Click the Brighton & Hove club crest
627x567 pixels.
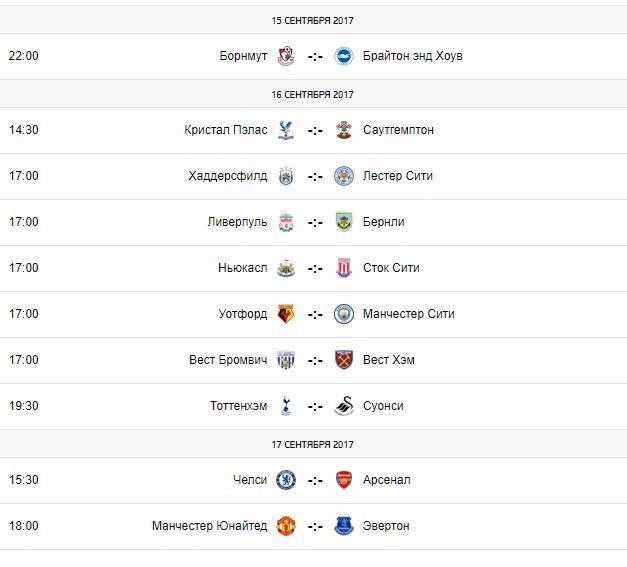pyautogui.click(x=344, y=56)
